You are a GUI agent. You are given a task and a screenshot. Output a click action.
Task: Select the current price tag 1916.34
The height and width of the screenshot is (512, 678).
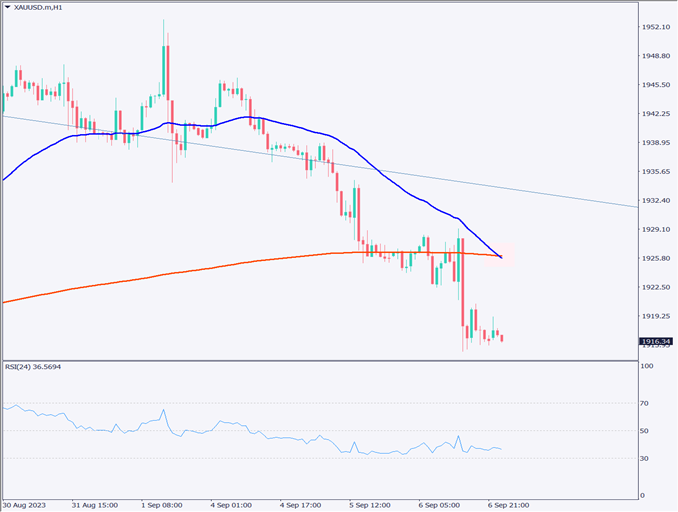655,341
